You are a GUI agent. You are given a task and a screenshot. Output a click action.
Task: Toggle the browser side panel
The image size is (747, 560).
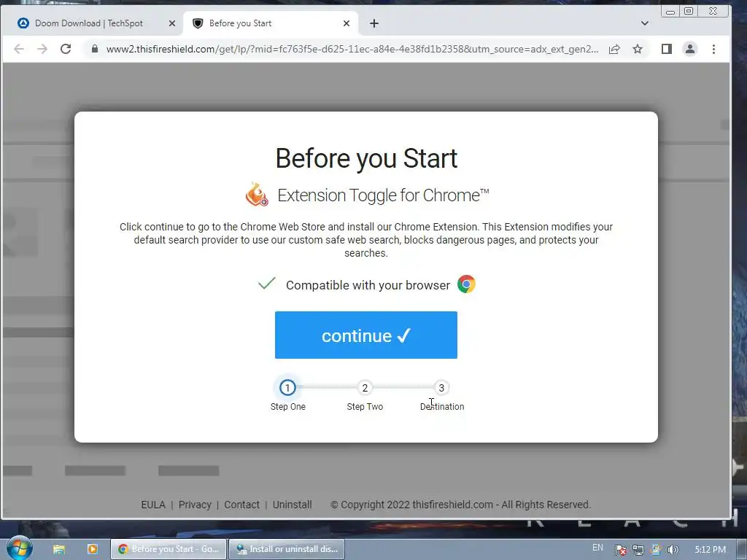point(667,49)
